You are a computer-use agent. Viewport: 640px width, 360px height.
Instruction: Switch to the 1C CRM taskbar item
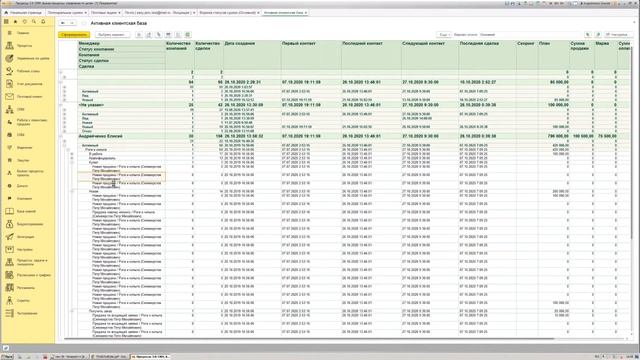pyautogui.click(x=150, y=357)
